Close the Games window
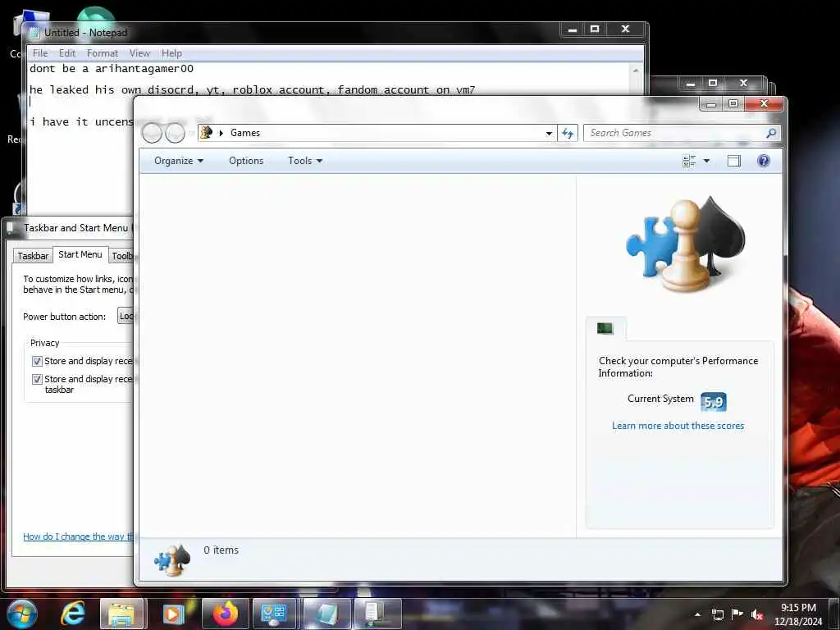 (765, 103)
